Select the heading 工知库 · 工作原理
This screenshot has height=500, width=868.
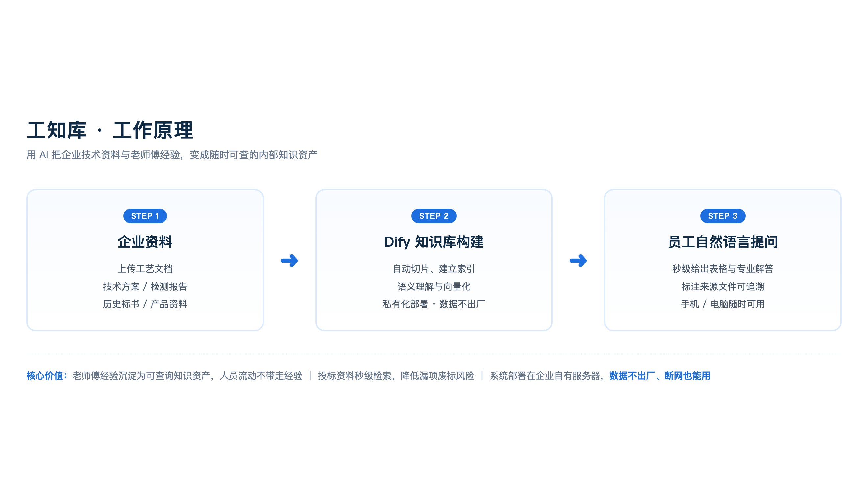point(110,131)
